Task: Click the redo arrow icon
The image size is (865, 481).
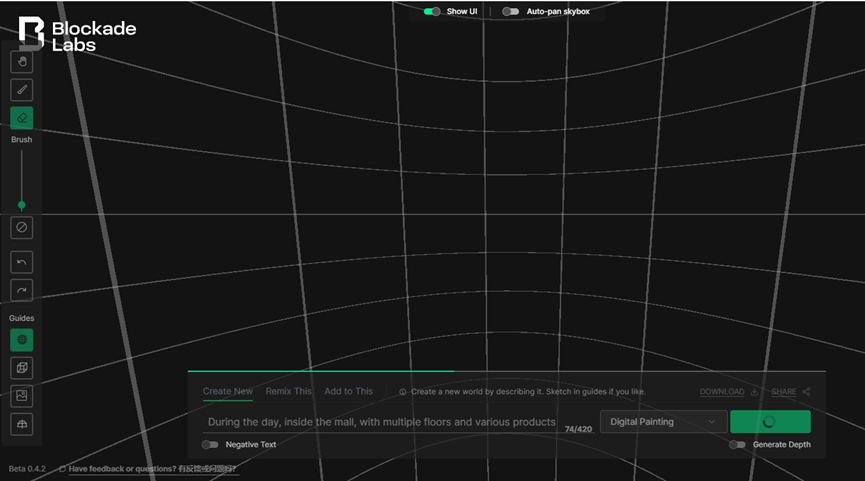Action: pyautogui.click(x=22, y=290)
